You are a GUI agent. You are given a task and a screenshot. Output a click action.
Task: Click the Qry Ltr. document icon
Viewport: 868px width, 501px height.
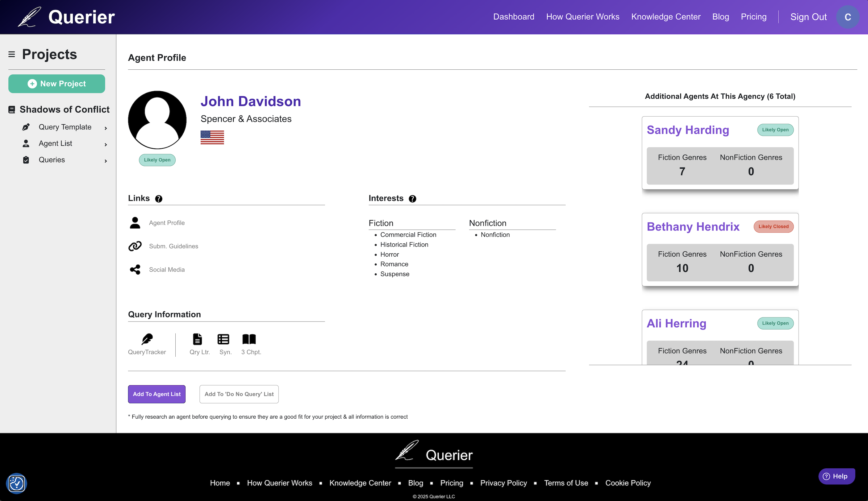(197, 339)
